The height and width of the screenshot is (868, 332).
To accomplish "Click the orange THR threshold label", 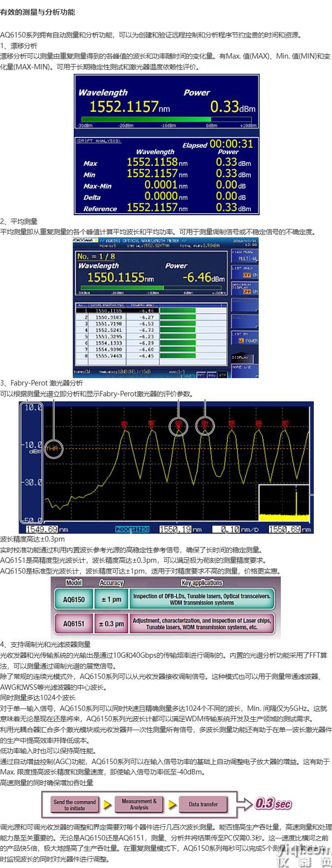I will pos(52,449).
